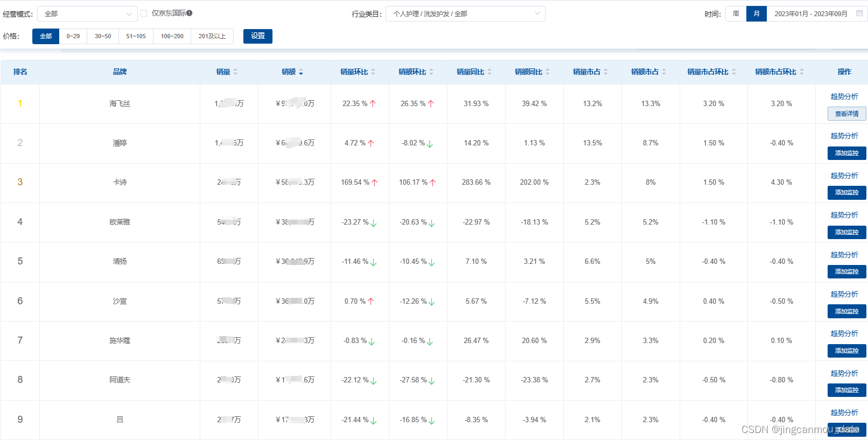
Task: Click 添加监控 for 阿道夫
Action: pyautogui.click(x=847, y=390)
